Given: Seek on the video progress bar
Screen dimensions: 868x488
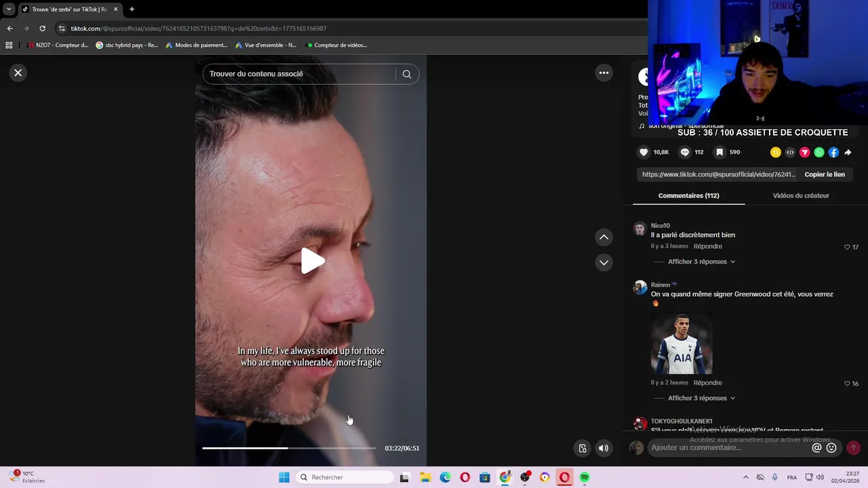Looking at the screenshot, I should pyautogui.click(x=289, y=448).
